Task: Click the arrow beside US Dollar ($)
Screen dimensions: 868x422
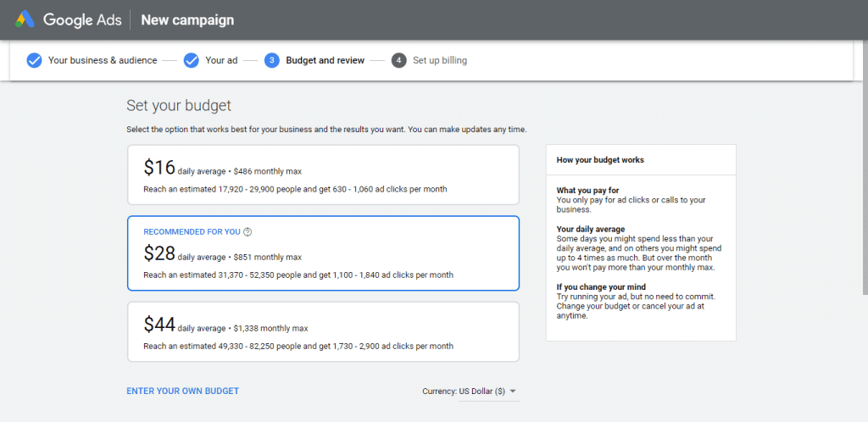Action: [513, 391]
